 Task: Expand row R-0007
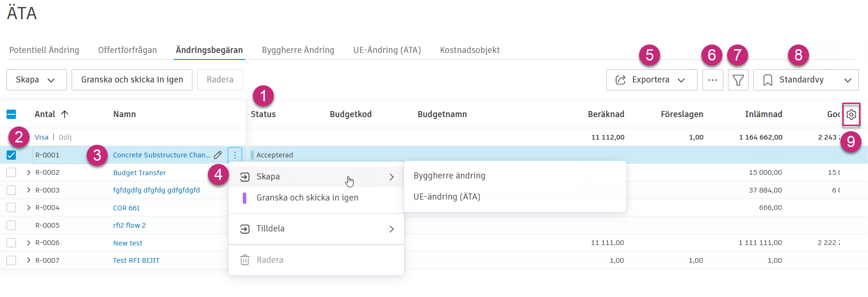29,260
